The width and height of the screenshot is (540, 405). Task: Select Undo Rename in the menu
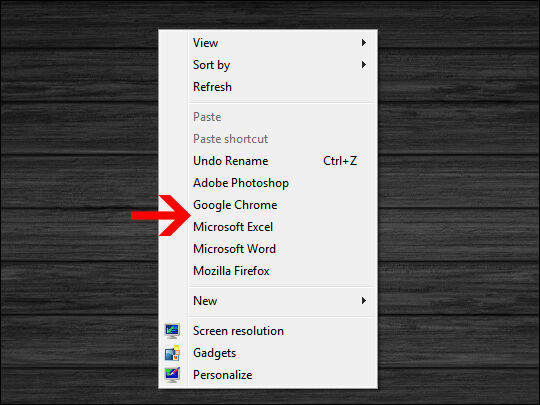click(230, 161)
